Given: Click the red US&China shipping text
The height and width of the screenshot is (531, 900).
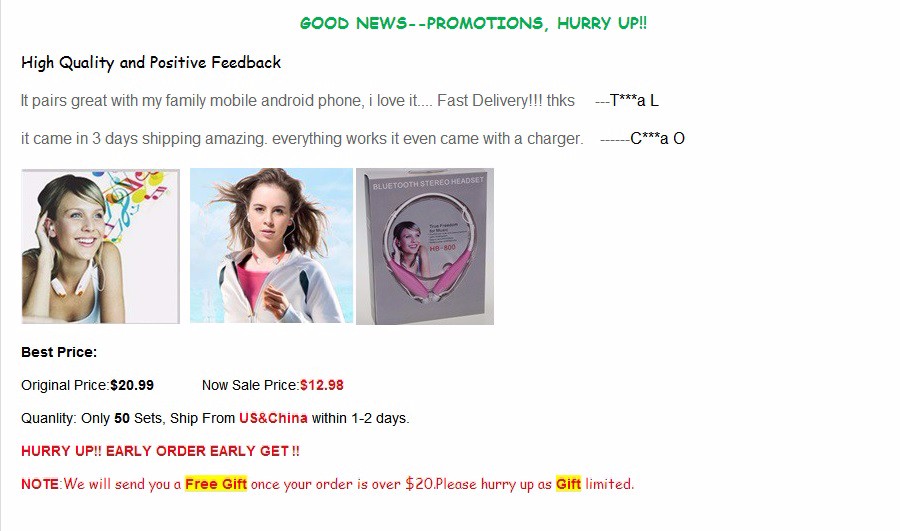Looking at the screenshot, I should tap(273, 418).
